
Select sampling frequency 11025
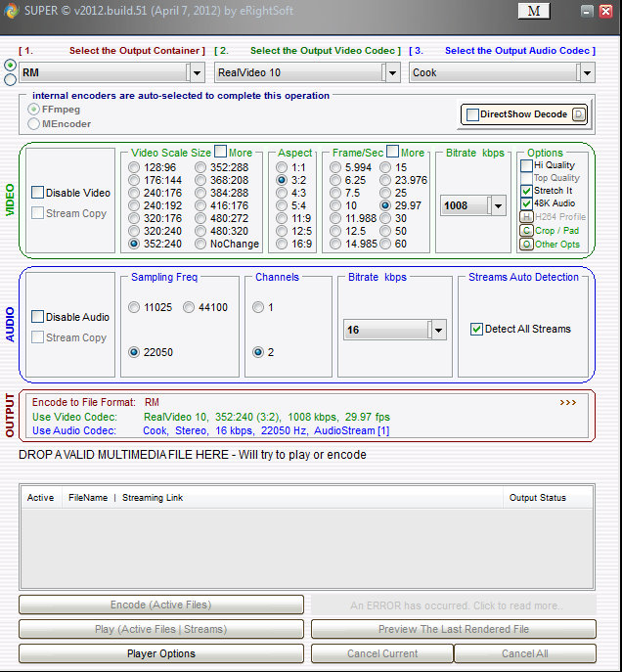click(x=134, y=307)
